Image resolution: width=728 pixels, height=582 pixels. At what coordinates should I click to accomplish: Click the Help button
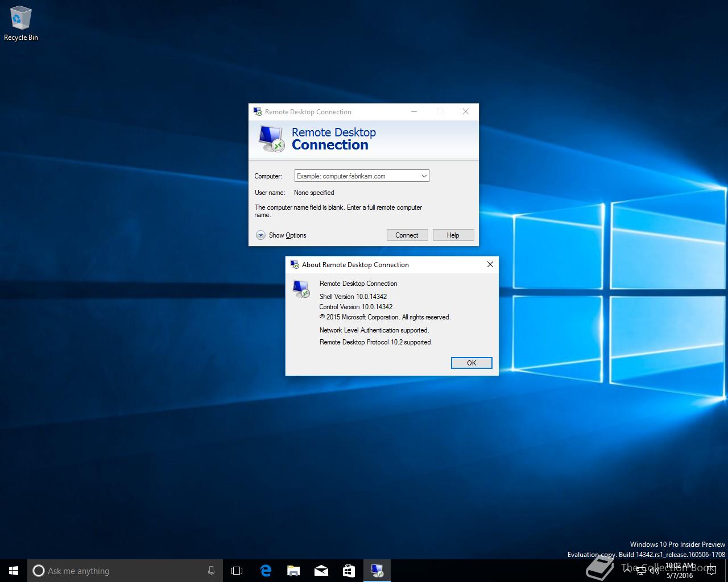[453, 235]
